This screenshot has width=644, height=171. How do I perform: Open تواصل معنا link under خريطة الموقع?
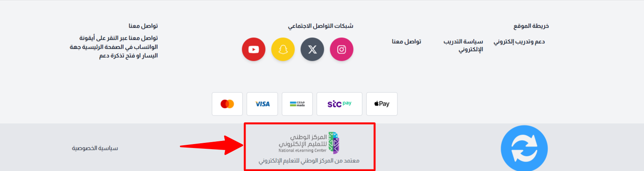(407, 41)
